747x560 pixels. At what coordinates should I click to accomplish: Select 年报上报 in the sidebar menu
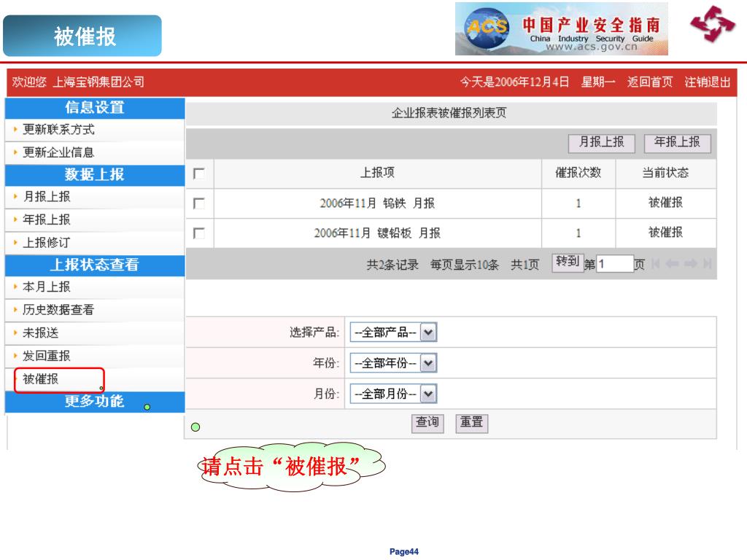(x=47, y=219)
